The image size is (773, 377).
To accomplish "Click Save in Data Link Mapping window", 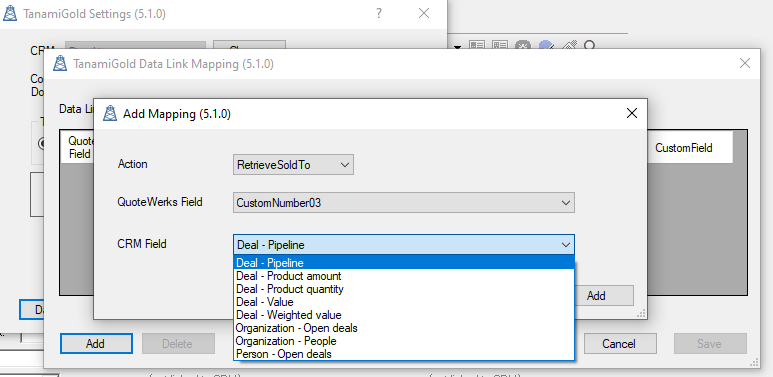I will (710, 343).
